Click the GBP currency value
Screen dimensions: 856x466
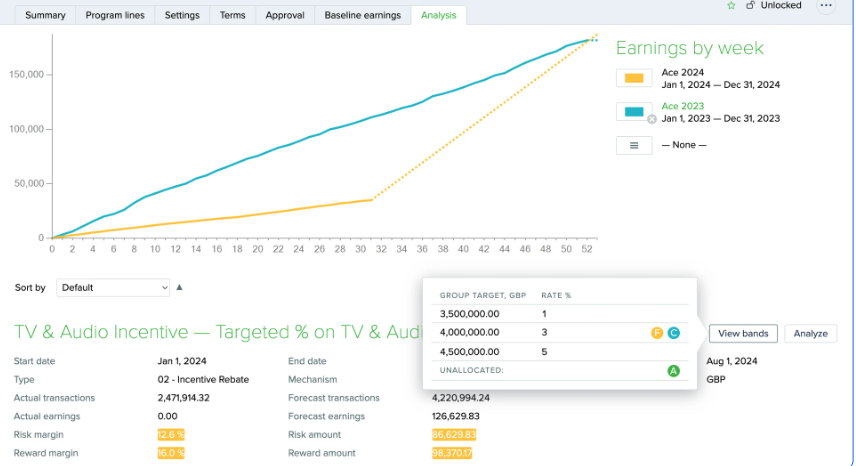point(716,380)
